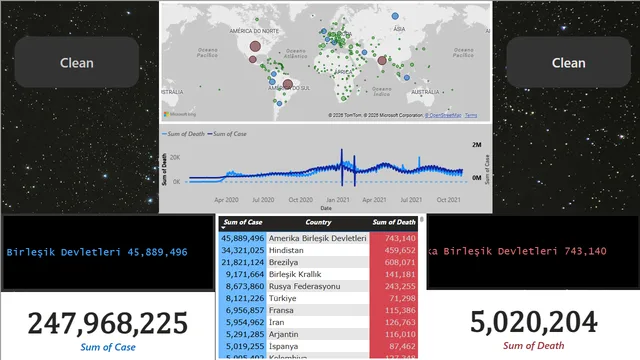This screenshot has width=640, height=360.
Task: Click the right Clean button
Action: (569, 62)
